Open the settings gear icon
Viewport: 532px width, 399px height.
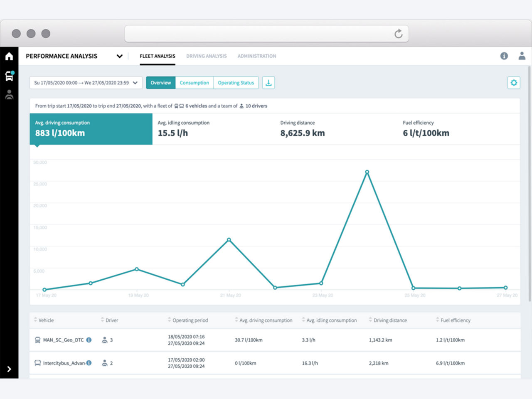514,83
